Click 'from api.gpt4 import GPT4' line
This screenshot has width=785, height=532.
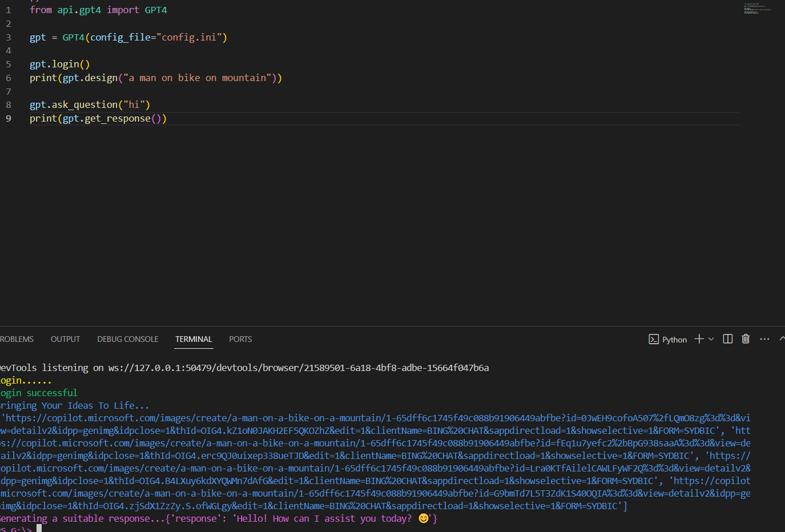[98, 10]
